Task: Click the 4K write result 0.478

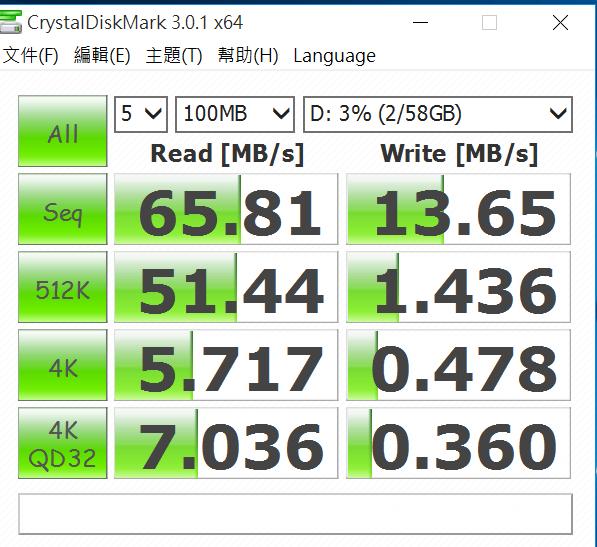Action: 458,365
